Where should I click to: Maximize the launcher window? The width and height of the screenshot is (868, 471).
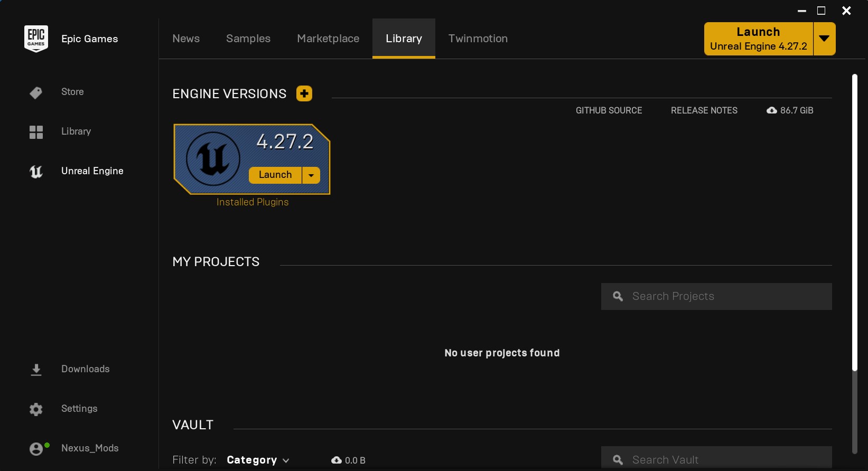click(822, 11)
